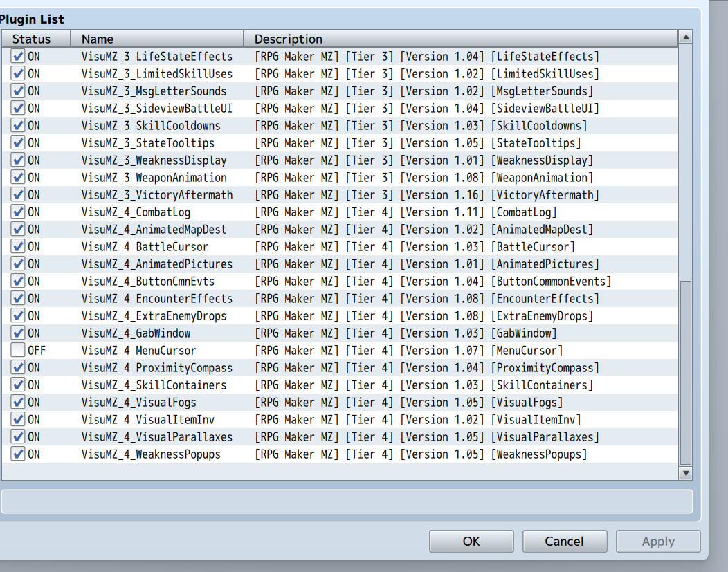Uncheck VisuMZ_4_BattleCursor checkbox

click(x=18, y=247)
